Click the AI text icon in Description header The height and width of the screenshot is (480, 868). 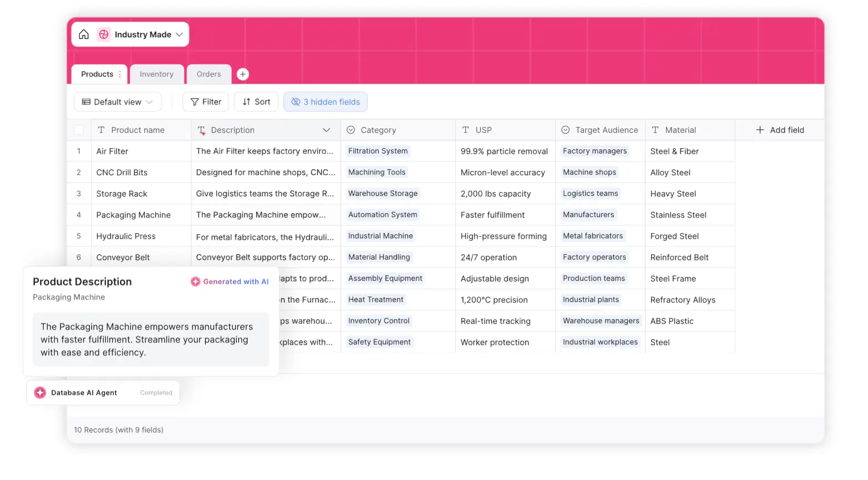[x=201, y=130]
